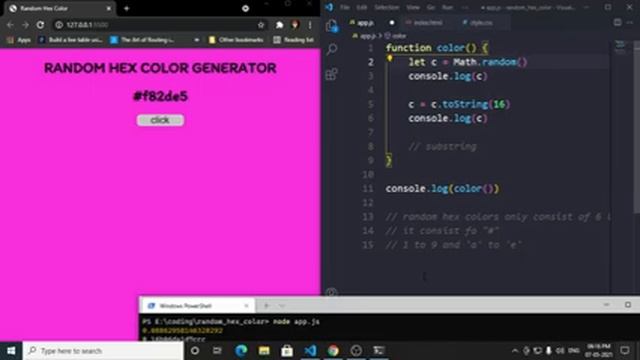Open the Chrome profile avatar
640x360 pixels.
[295, 25]
